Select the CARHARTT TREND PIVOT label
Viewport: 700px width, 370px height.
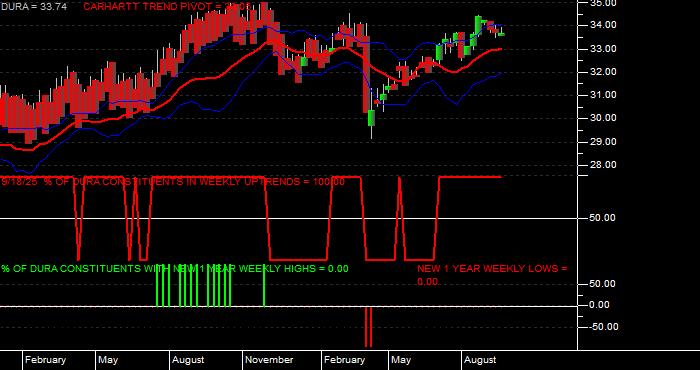pyautogui.click(x=167, y=6)
